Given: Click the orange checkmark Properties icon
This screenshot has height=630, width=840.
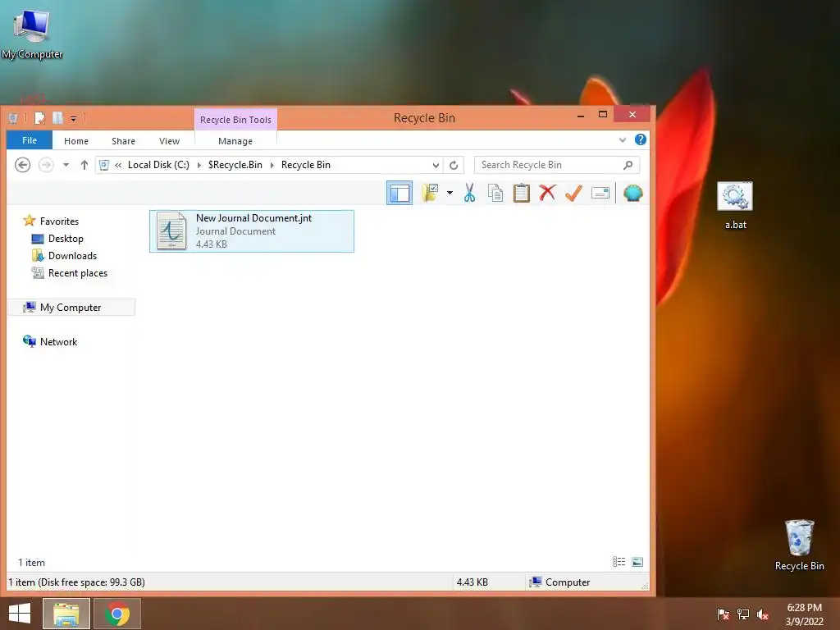Looking at the screenshot, I should (573, 193).
